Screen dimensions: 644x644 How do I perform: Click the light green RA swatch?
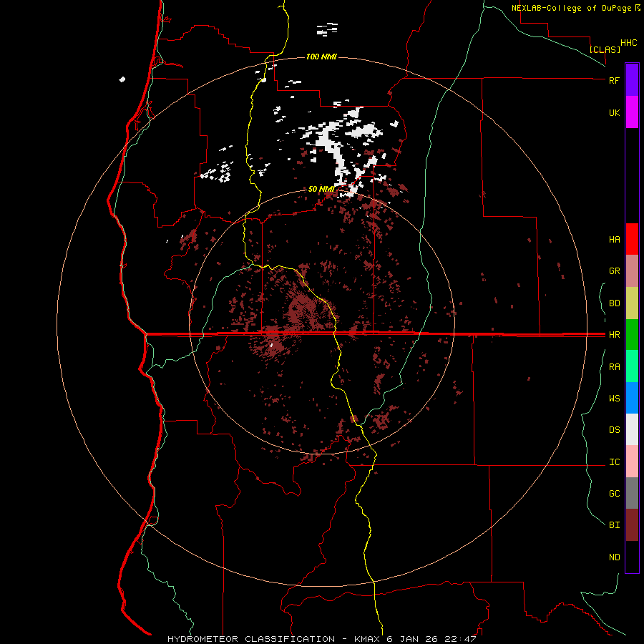[x=632, y=366]
